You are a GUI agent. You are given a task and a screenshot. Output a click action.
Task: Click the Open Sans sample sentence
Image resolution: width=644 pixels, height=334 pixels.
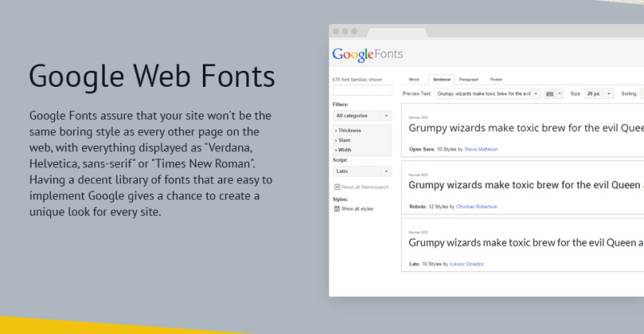[x=526, y=128]
